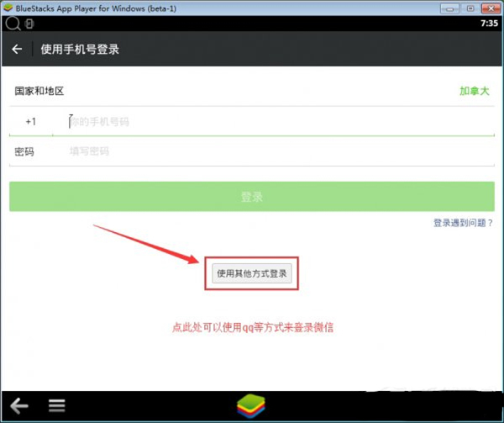Maximize the BlueStacks App Player window
This screenshot has width=504, height=423.
point(471,7)
